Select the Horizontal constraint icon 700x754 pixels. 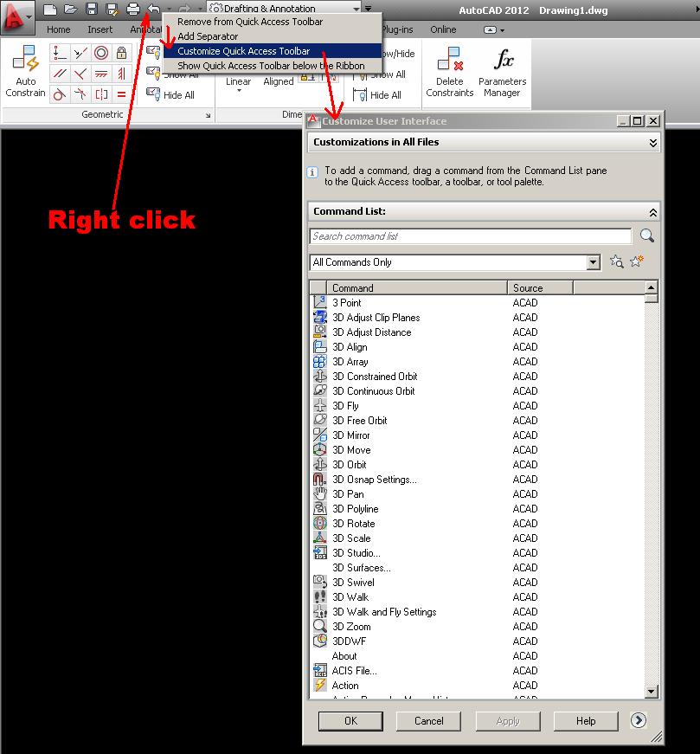(101, 74)
